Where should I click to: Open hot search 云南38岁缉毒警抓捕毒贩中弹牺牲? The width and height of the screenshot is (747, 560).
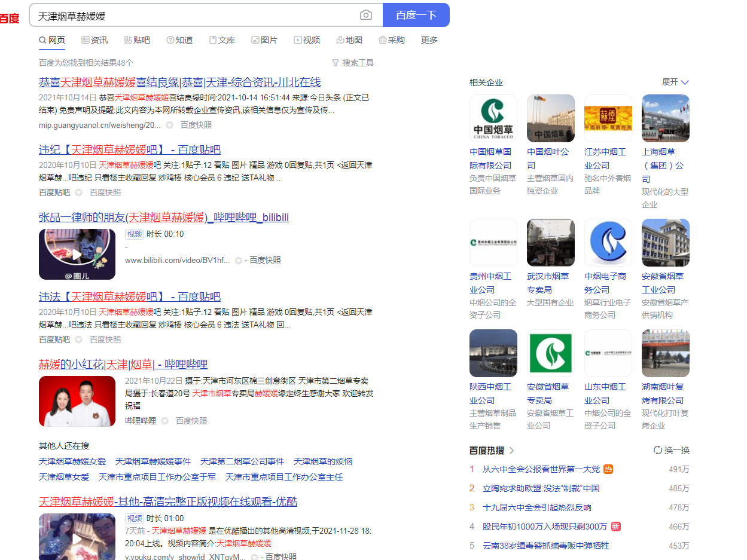(546, 546)
